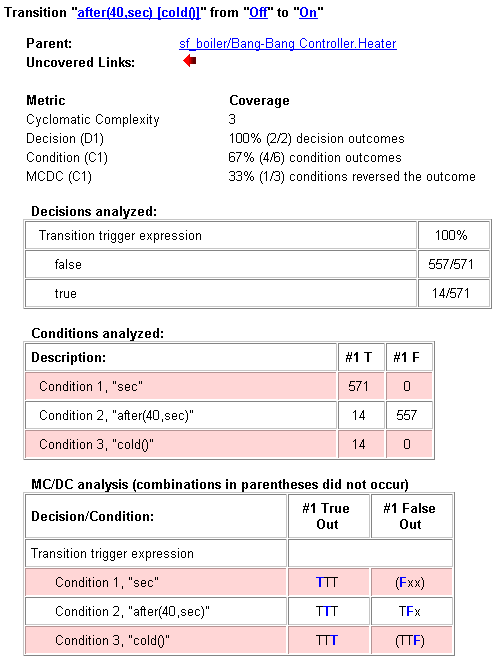
Task: Follow the "Off" state link
Action: coord(258,13)
